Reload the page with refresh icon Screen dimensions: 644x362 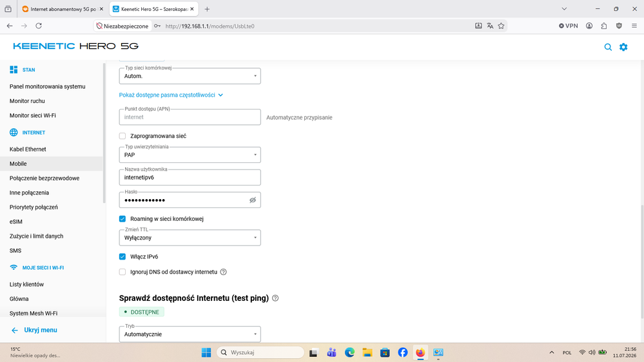point(39,26)
